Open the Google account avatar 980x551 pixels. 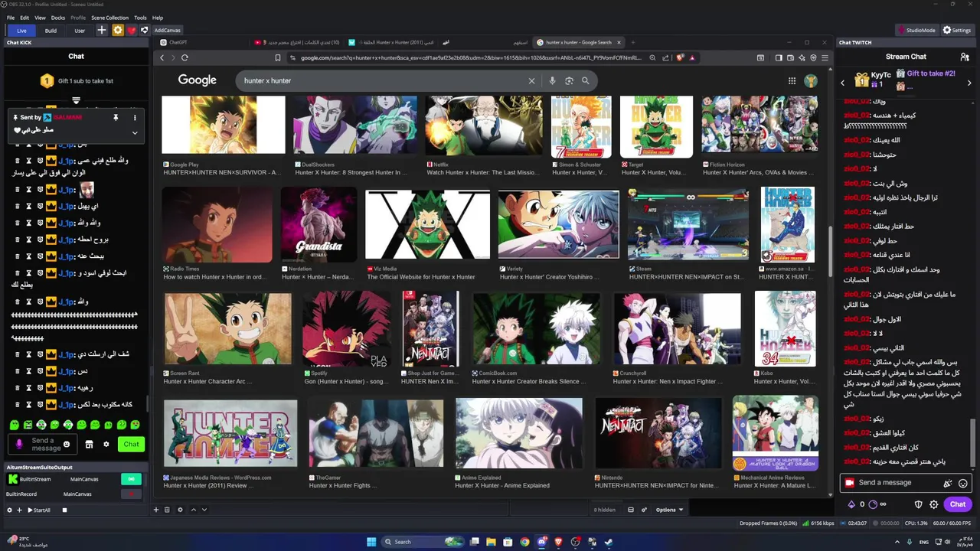point(811,80)
